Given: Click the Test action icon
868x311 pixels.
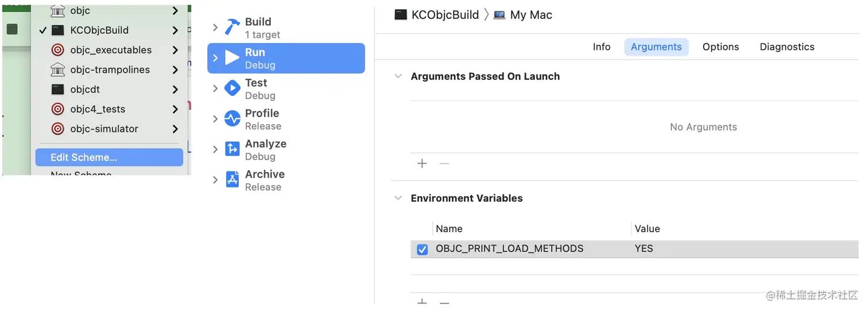Looking at the screenshot, I should point(232,89).
